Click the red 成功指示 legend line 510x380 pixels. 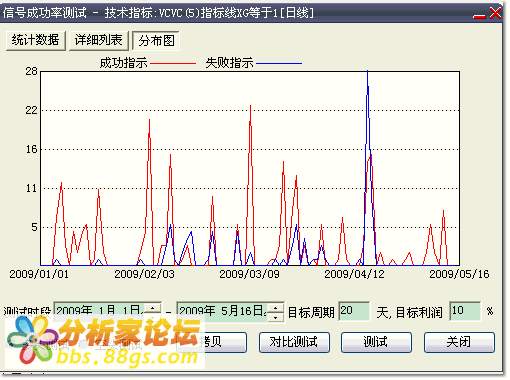[x=173, y=63]
